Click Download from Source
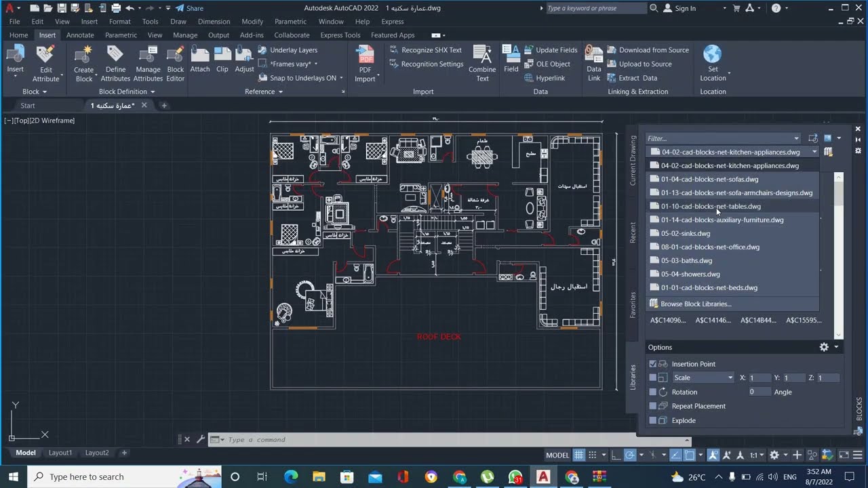 (648, 50)
